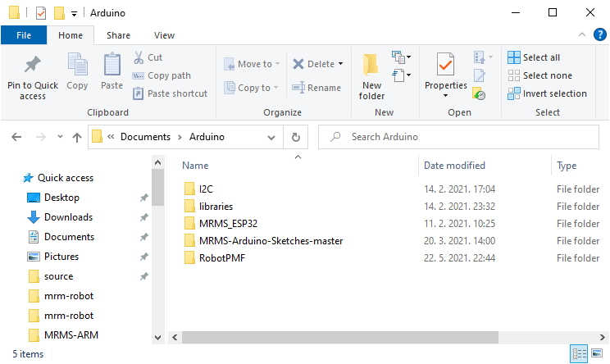The image size is (610, 364).
Task: Click the Search Arduino input field
Action: pos(459,137)
